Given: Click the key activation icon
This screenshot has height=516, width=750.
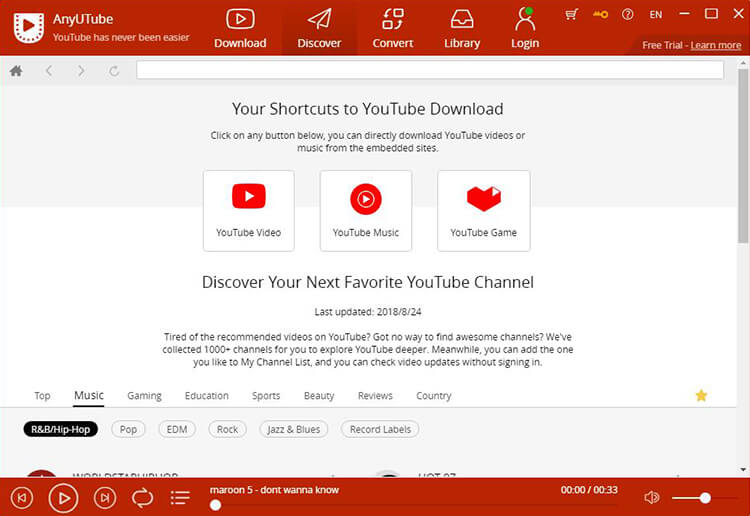Looking at the screenshot, I should pos(600,14).
